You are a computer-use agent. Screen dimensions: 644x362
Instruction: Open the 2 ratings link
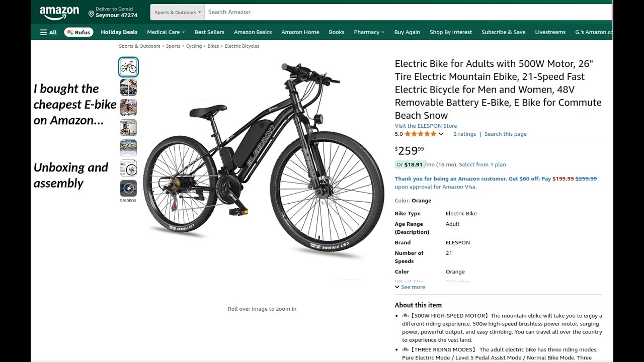(x=464, y=134)
